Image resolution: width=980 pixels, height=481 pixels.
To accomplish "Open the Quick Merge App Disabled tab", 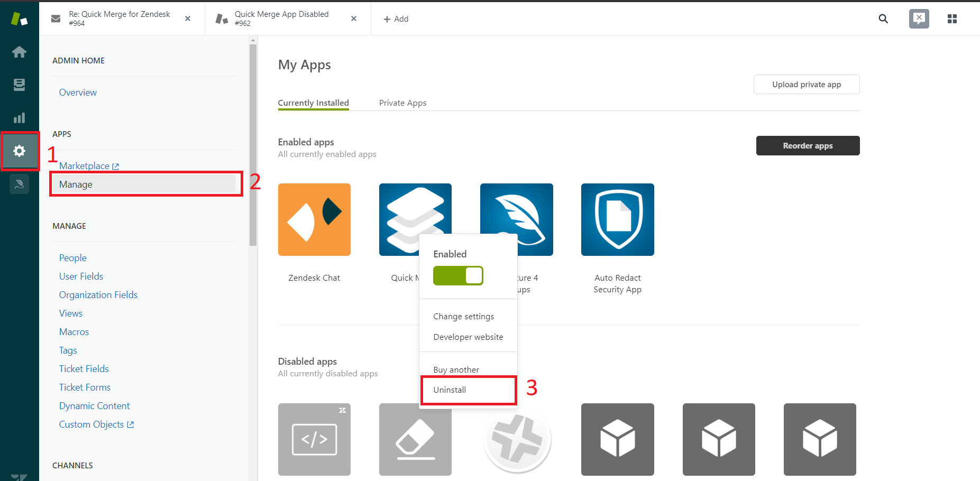I will (288, 18).
